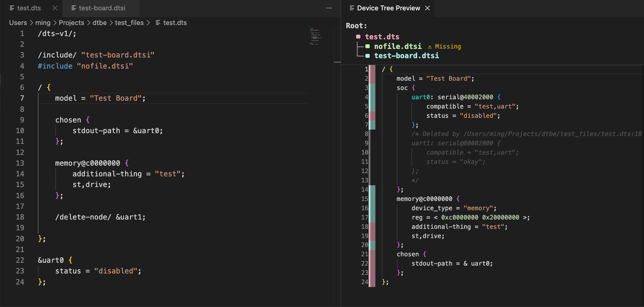644x307 pixels.
Task: Switch to the test-board.dtsi tab
Action: tap(101, 8)
